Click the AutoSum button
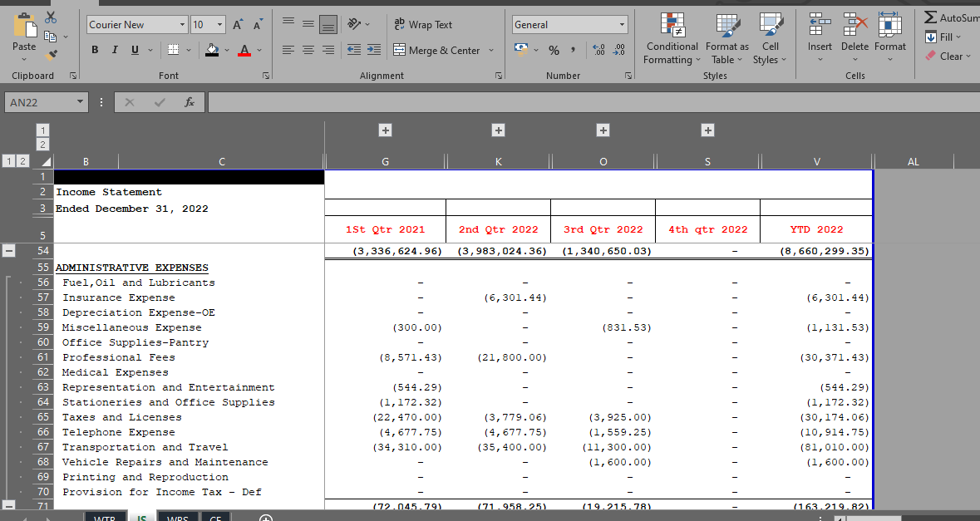Viewport: 980px width, 521px height. point(951,17)
